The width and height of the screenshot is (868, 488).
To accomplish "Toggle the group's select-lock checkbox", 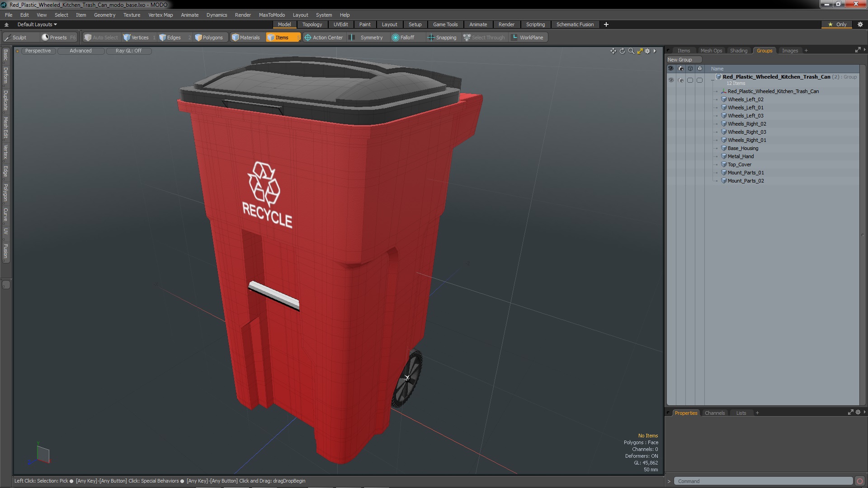I will pos(690,80).
